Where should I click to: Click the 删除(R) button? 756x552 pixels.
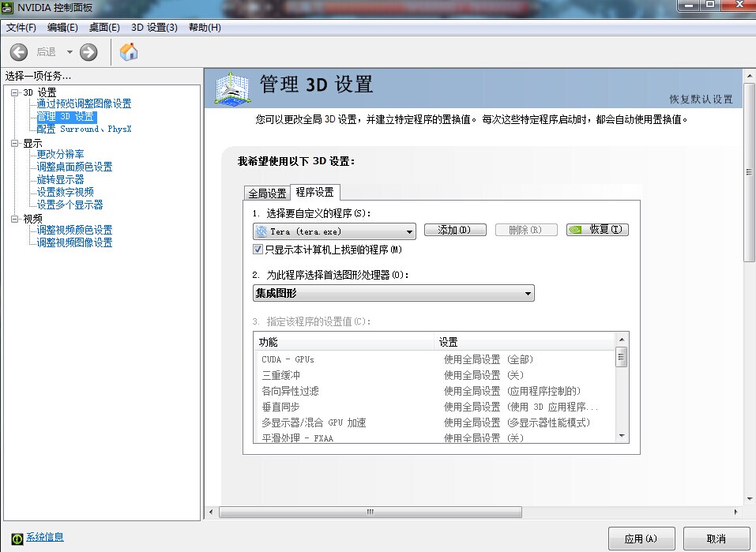[x=526, y=230]
